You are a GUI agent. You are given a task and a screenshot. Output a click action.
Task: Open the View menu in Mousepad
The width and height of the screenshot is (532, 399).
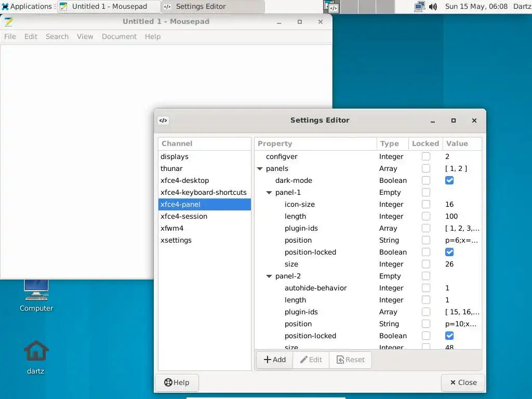(85, 37)
